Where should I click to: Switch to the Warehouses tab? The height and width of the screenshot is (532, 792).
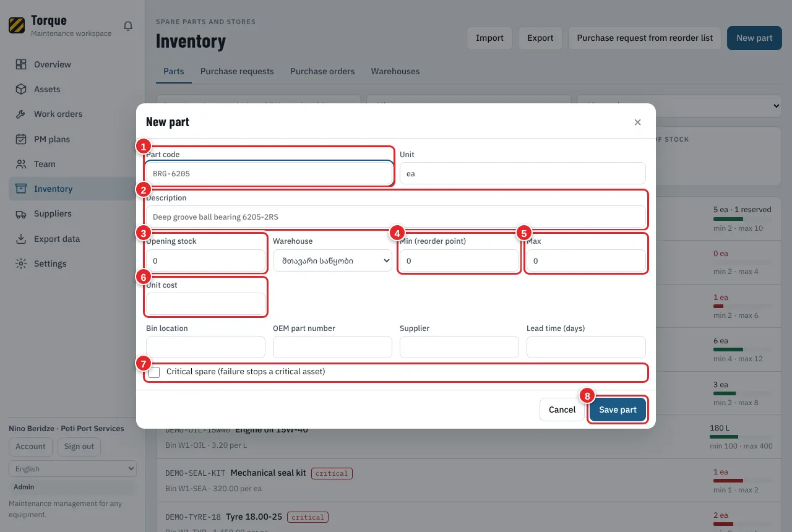395,71
